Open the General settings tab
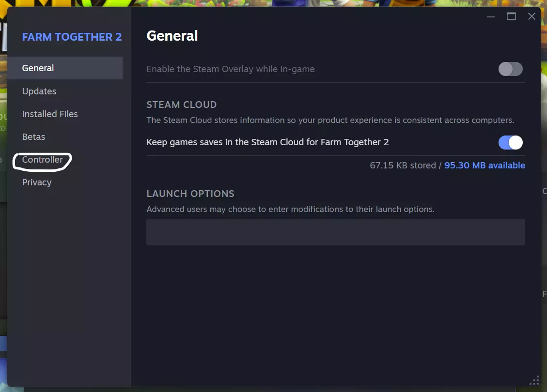Screen dimensions: 547x392 38,68
